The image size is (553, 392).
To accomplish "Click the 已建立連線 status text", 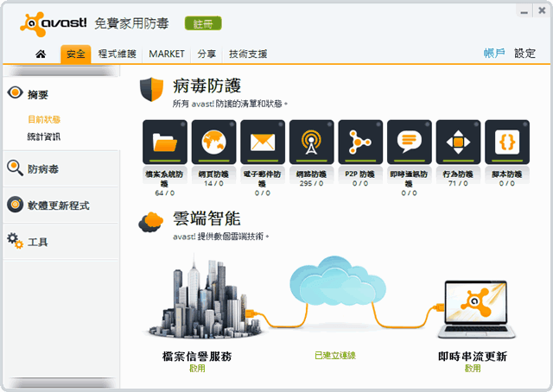I will tap(335, 356).
